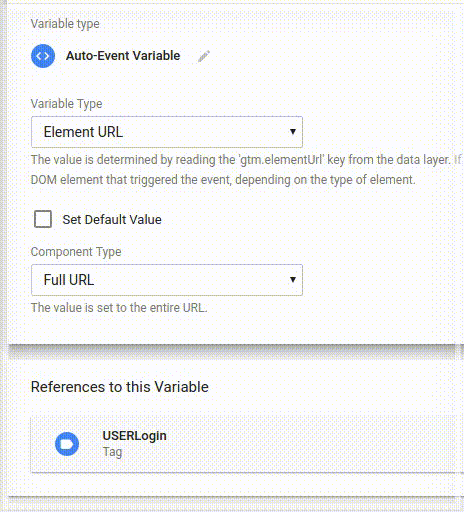Click the Variable type section heading
464x512 pixels.
[x=65, y=24]
